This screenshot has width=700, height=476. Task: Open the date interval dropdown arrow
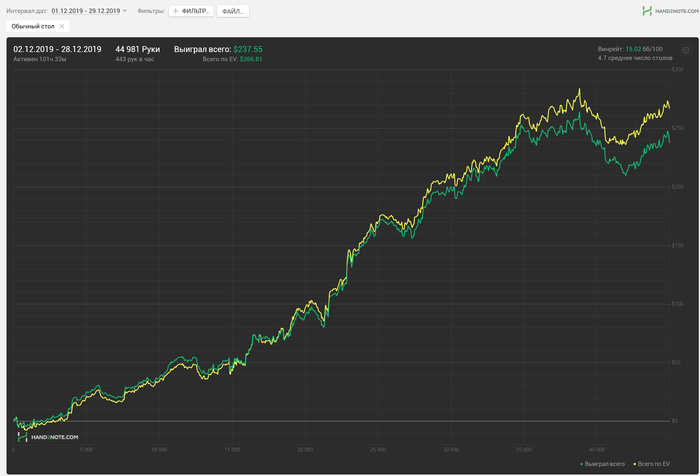[125, 11]
